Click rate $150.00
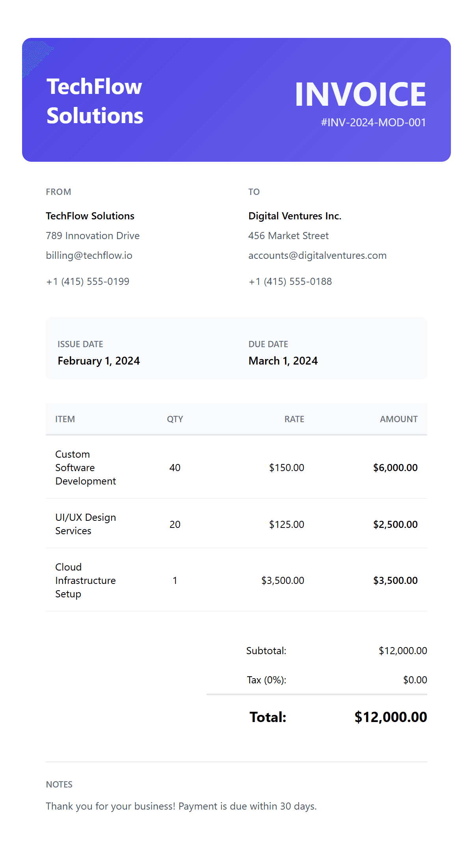Screen dimensions: 473x868 tap(287, 468)
